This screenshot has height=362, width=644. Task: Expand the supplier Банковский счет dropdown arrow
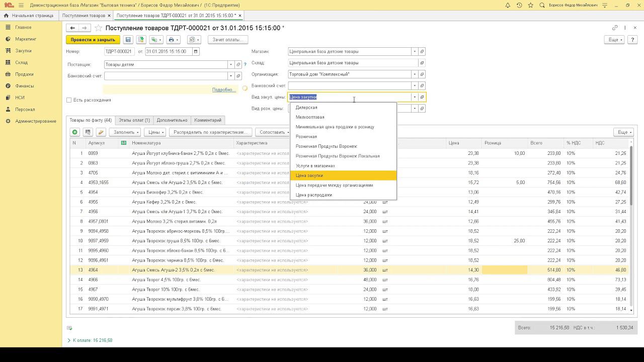pyautogui.click(x=231, y=76)
